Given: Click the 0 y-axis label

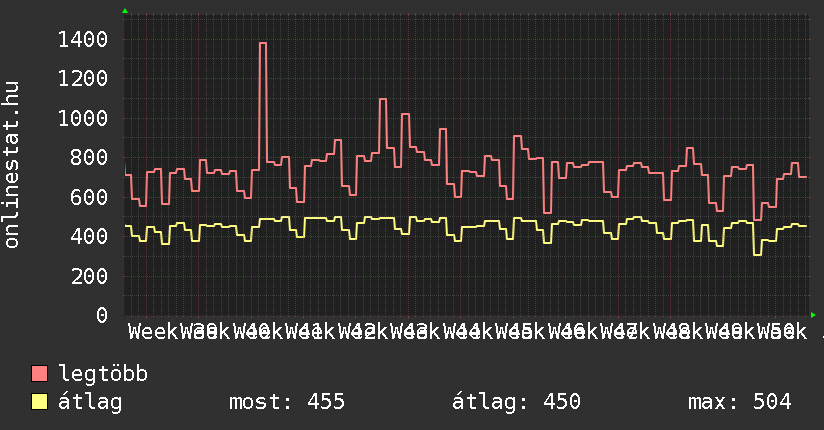Looking at the screenshot, I should 101,316.
